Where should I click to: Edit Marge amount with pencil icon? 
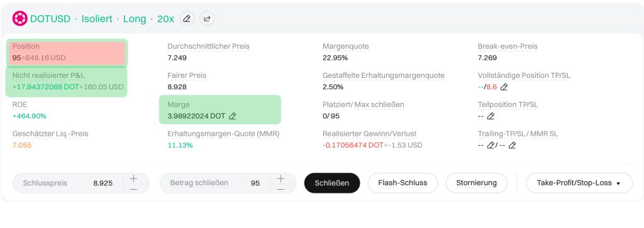(233, 116)
